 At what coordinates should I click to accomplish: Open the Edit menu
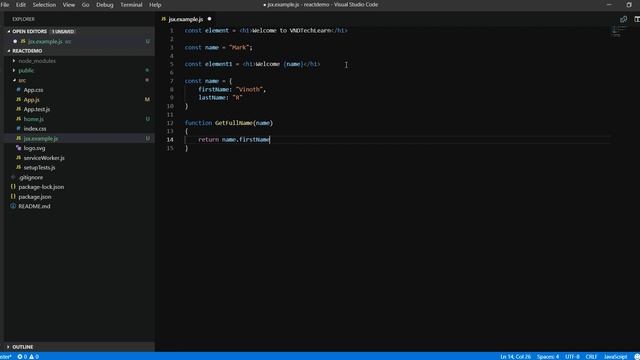pos(20,5)
